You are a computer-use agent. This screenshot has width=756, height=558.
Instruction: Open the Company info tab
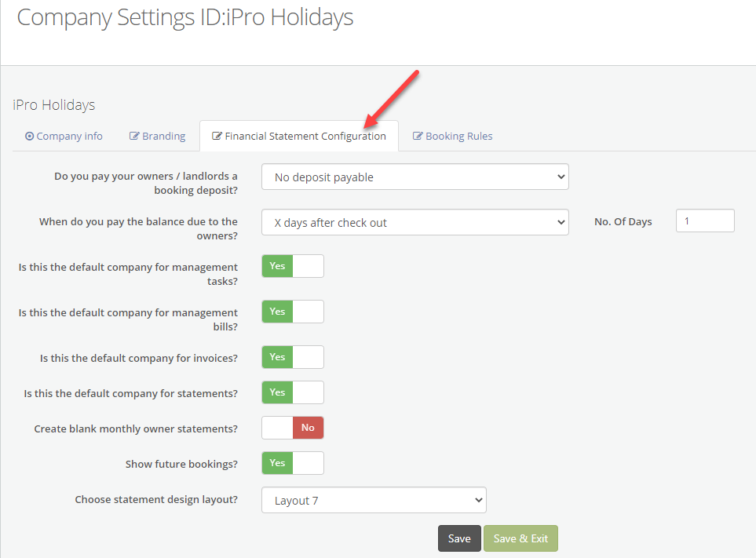(64, 137)
